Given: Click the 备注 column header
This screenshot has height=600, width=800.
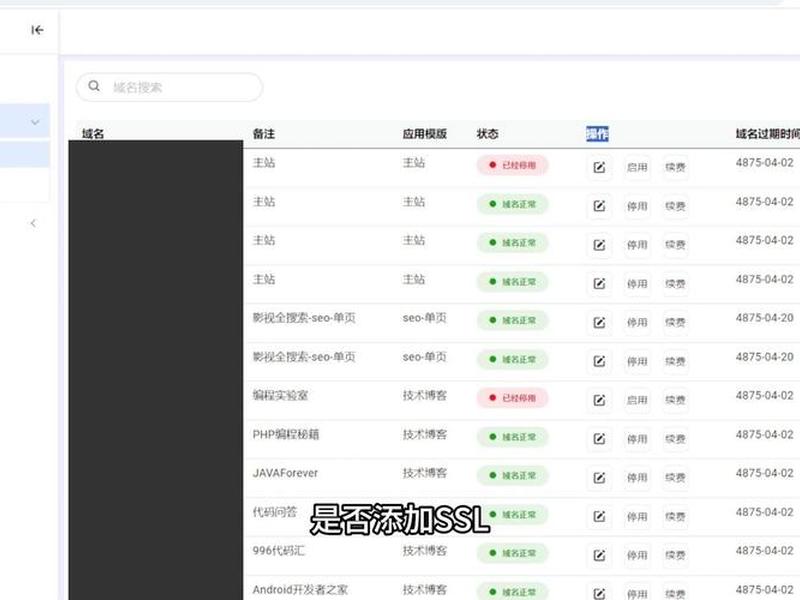Looking at the screenshot, I should 264,134.
